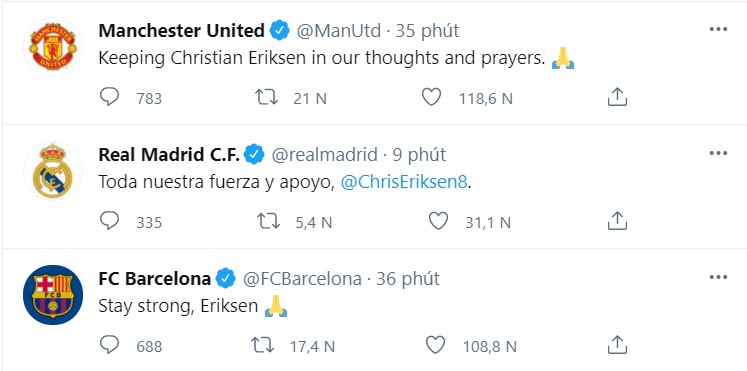Reply to the Real Madrid tweet
This screenshot has width=747, height=371.
[x=110, y=221]
